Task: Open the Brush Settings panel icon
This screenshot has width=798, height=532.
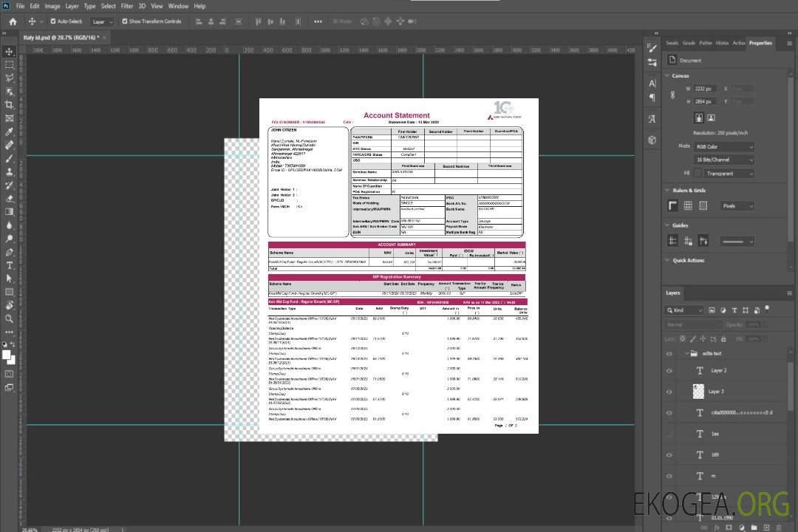Action: pos(652,48)
